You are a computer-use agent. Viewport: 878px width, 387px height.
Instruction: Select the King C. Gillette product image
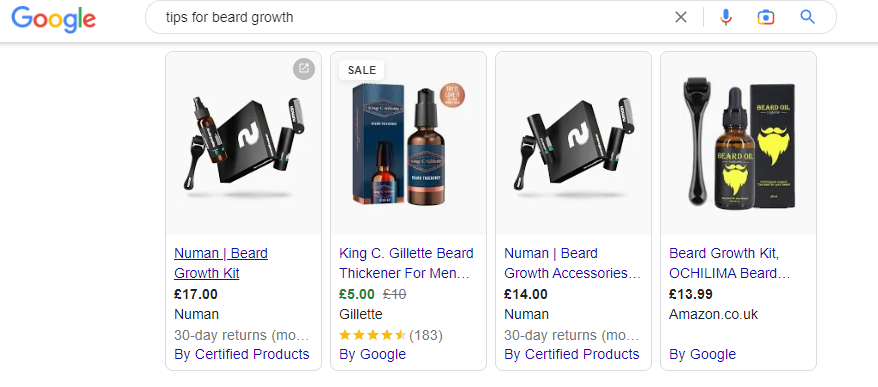tap(408, 143)
